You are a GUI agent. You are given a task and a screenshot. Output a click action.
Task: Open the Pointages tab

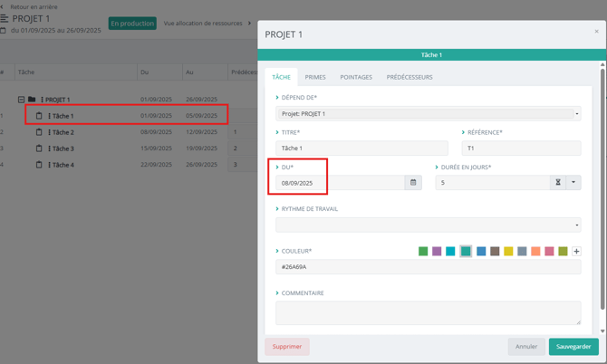356,77
